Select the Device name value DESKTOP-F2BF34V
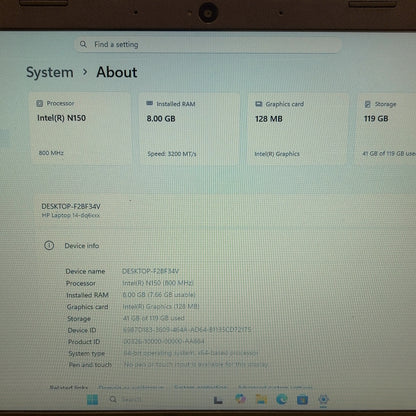 click(x=150, y=271)
